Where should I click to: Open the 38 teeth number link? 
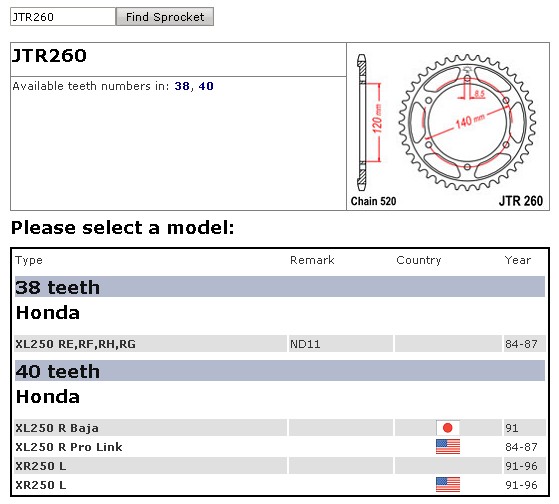[182, 86]
